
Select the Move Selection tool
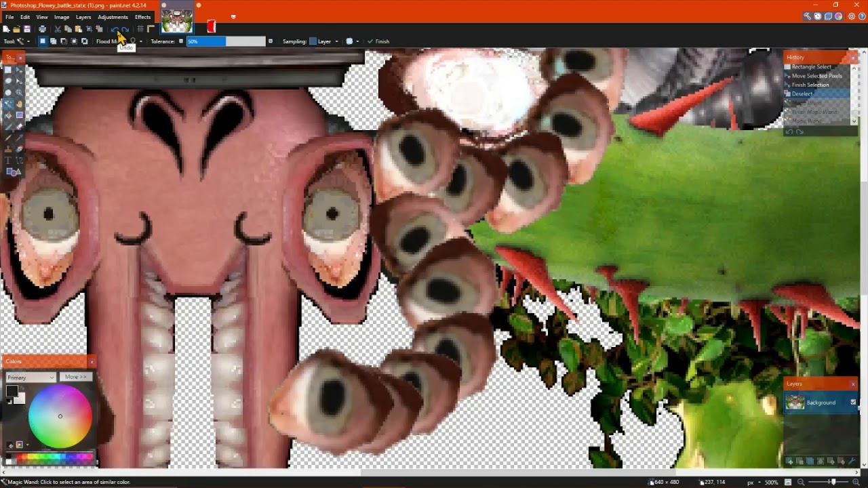coord(19,81)
